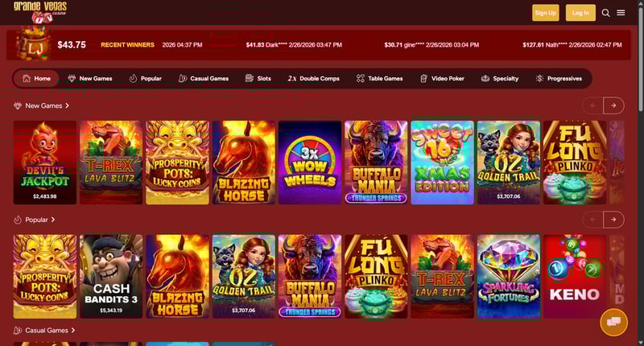Select the Table Games tab
The image size is (644, 346).
tap(379, 78)
